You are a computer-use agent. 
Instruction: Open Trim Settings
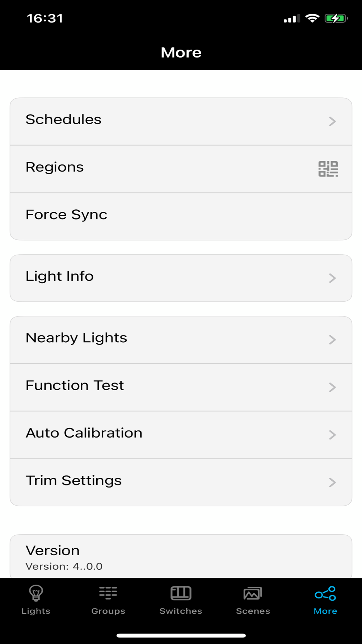pyautogui.click(x=74, y=481)
